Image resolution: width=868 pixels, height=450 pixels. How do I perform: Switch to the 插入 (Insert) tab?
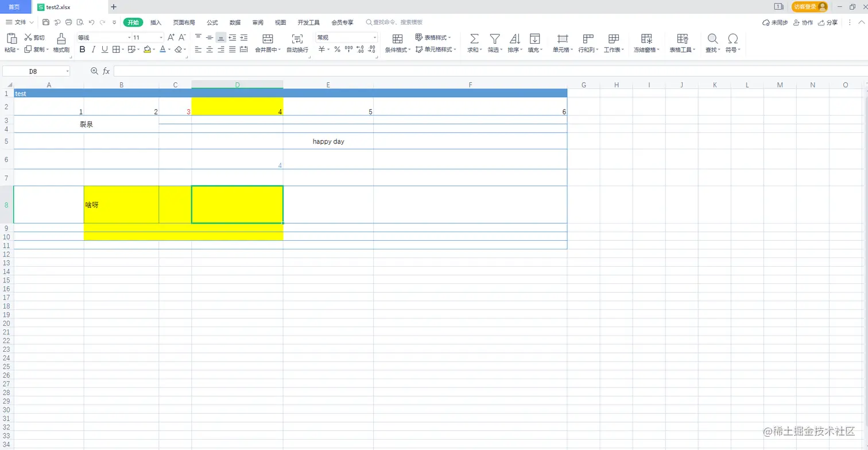click(x=156, y=22)
